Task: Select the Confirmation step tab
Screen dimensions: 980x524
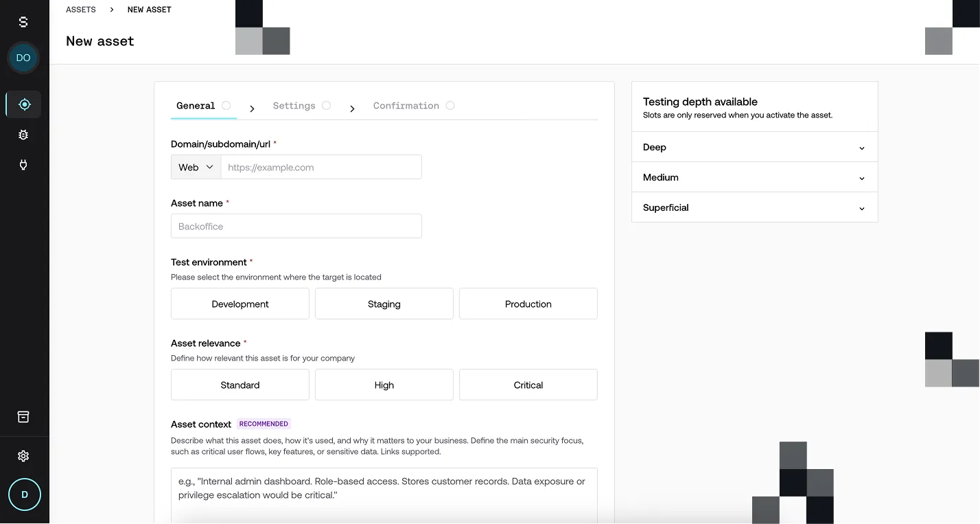Action: (413, 106)
